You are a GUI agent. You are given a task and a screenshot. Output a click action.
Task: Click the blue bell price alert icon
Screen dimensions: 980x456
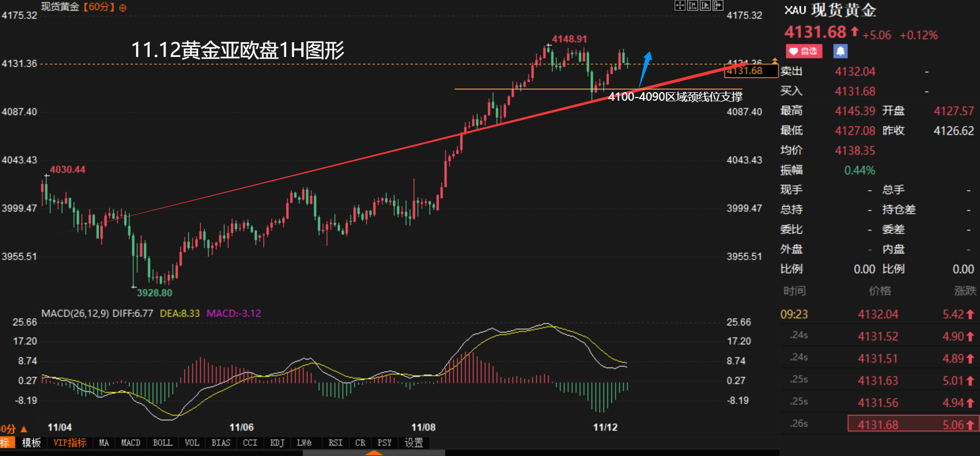[x=840, y=51]
